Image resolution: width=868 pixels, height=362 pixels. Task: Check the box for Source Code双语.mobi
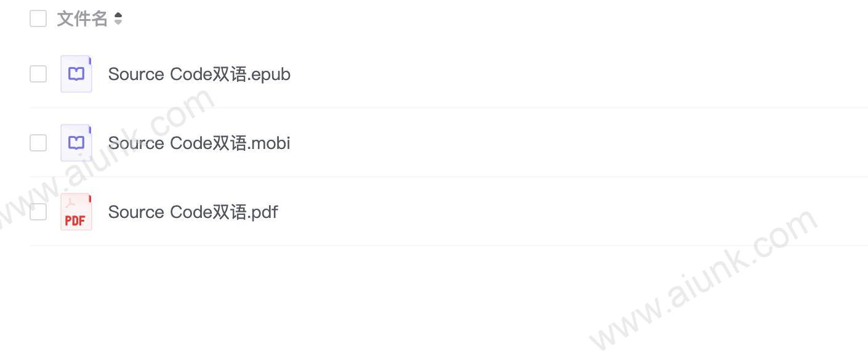tap(38, 143)
